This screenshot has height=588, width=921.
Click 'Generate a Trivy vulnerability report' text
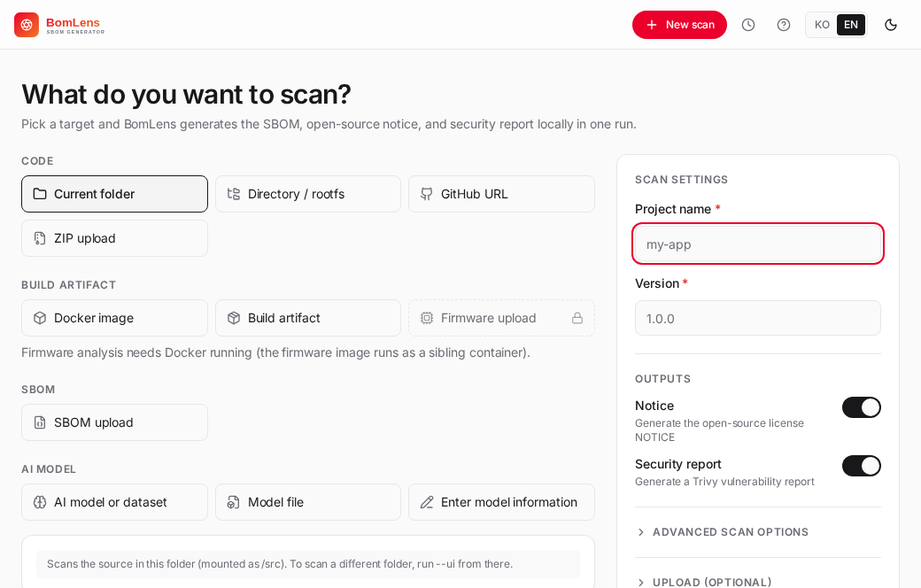[724, 482]
